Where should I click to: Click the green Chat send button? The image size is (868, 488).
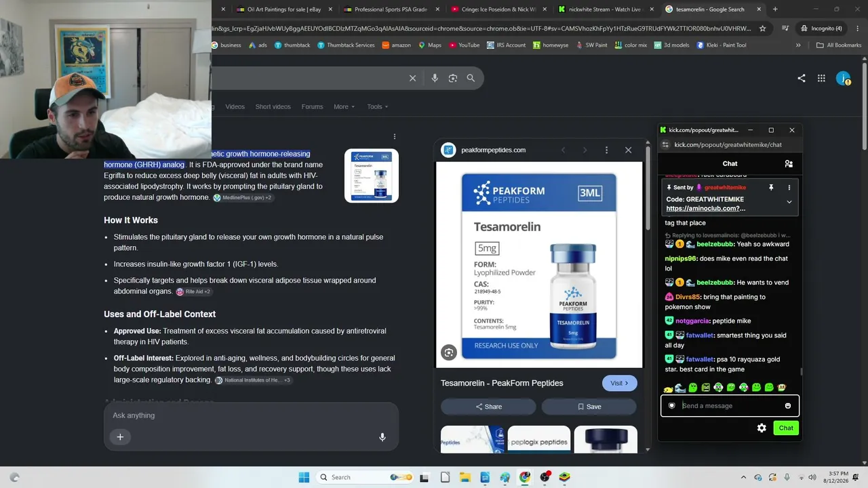tap(786, 428)
